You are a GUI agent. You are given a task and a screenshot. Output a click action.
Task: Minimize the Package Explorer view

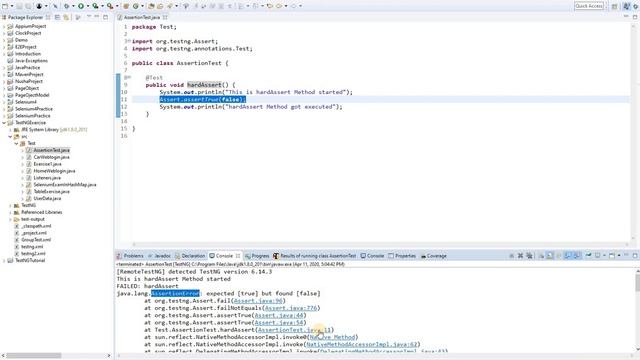(x=97, y=17)
